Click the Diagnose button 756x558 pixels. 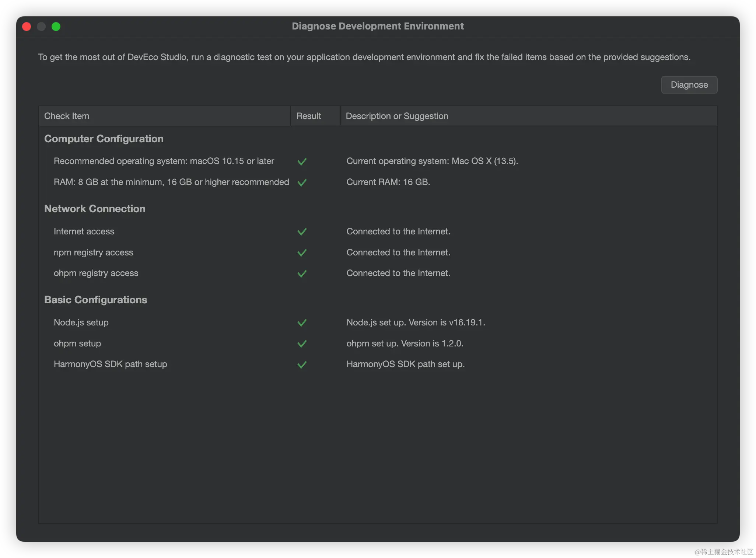[689, 85]
